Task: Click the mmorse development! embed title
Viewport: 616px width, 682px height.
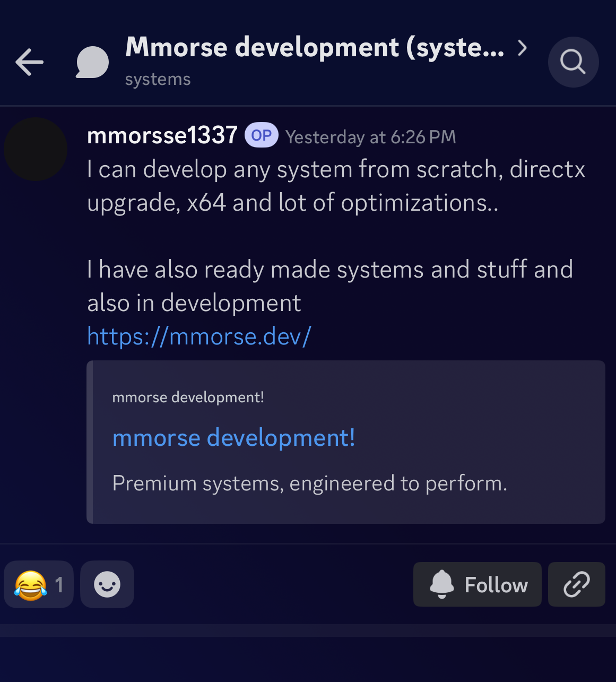Action: point(234,438)
